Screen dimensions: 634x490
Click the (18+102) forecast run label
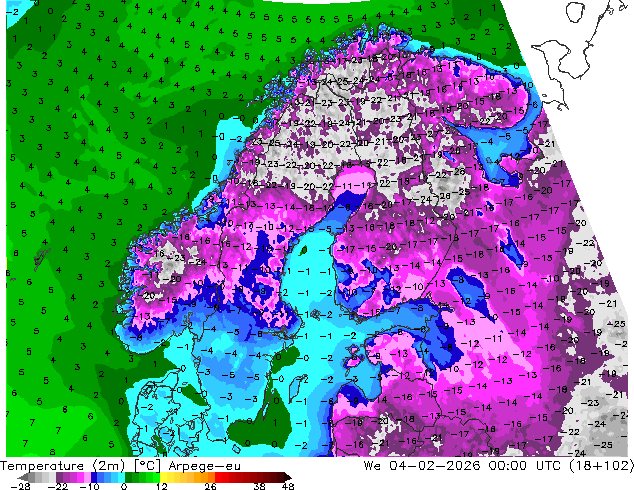603,465
